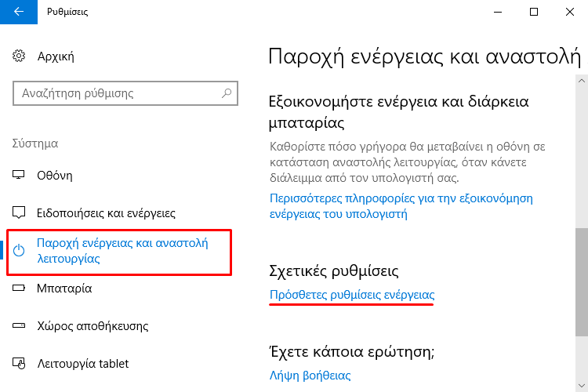Click the Λήψη βοήθειας link
The width and height of the screenshot is (588, 392).
310,375
